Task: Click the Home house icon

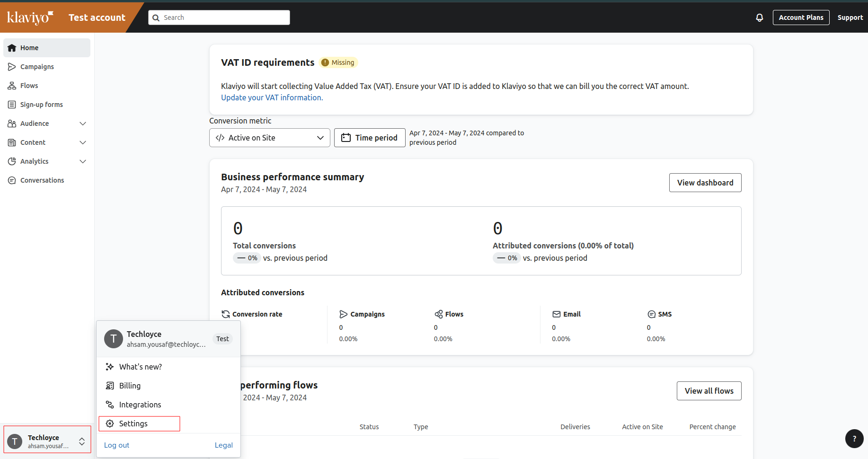Action: coord(12,48)
